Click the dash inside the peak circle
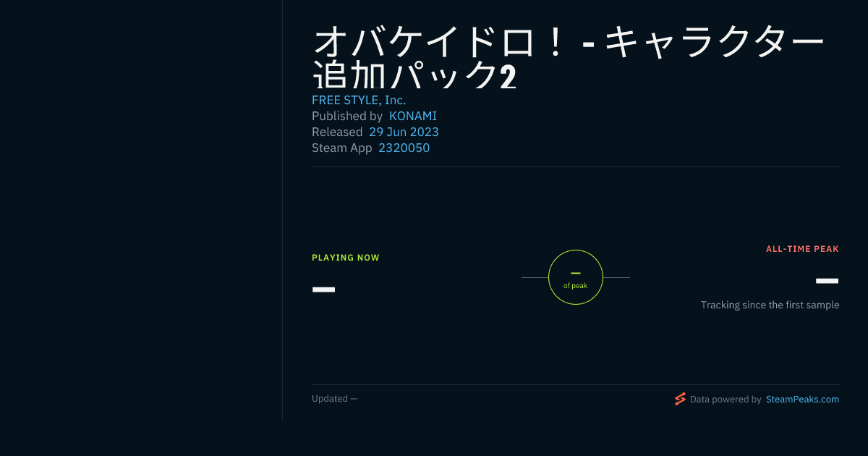 [x=576, y=273]
